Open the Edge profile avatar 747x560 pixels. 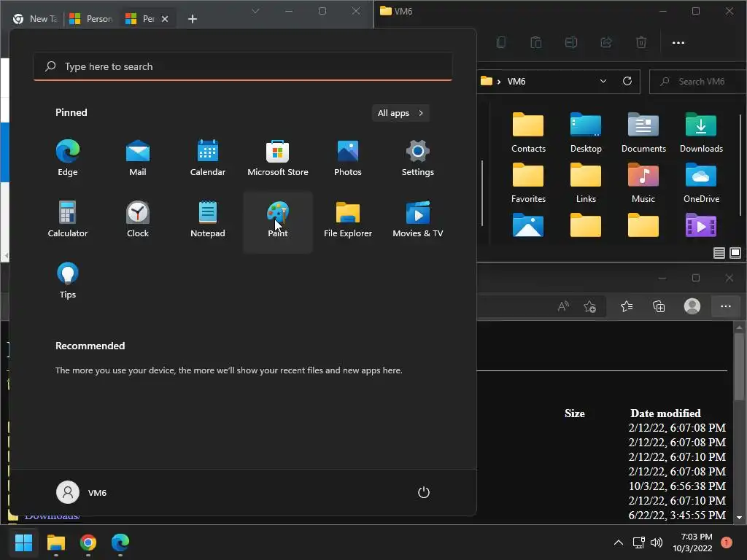click(692, 306)
